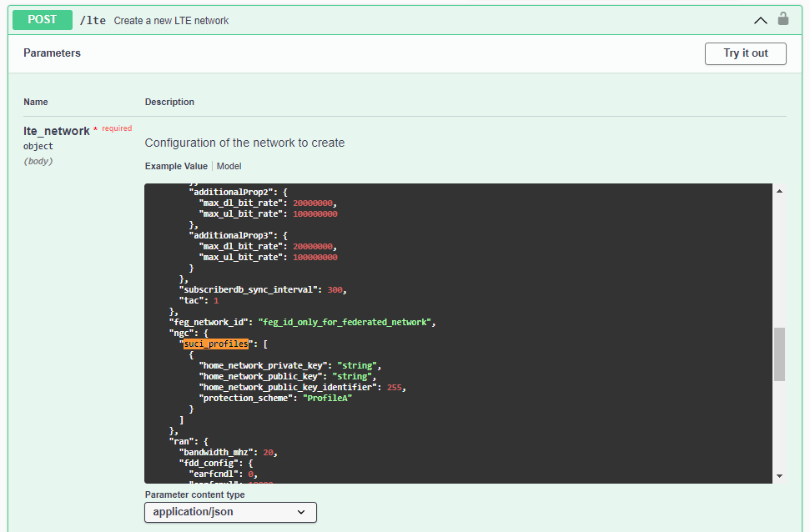Click the Parameters section heading
This screenshot has height=532, width=810.
point(52,53)
